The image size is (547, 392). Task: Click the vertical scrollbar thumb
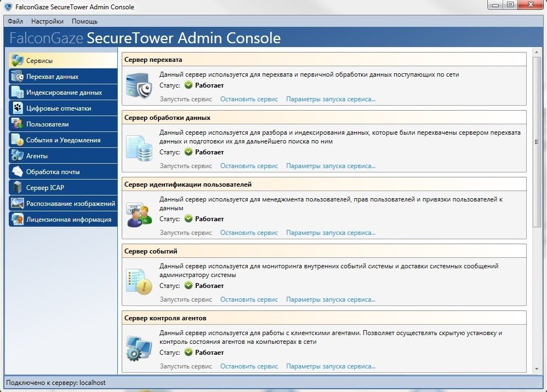(537, 142)
